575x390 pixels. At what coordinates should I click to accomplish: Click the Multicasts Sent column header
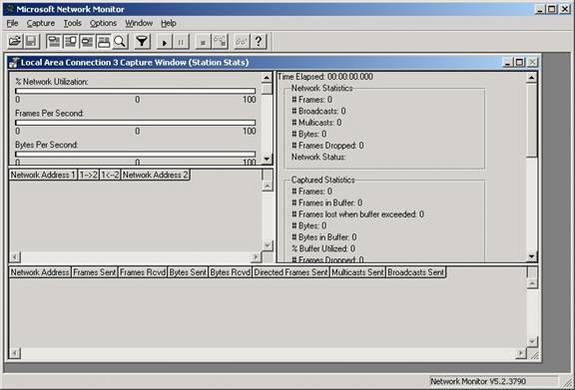tap(358, 272)
